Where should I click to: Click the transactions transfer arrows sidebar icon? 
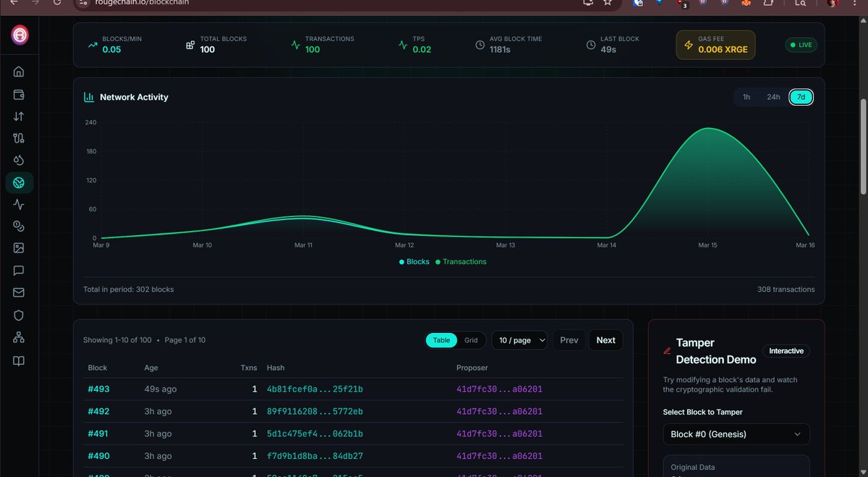coord(18,116)
